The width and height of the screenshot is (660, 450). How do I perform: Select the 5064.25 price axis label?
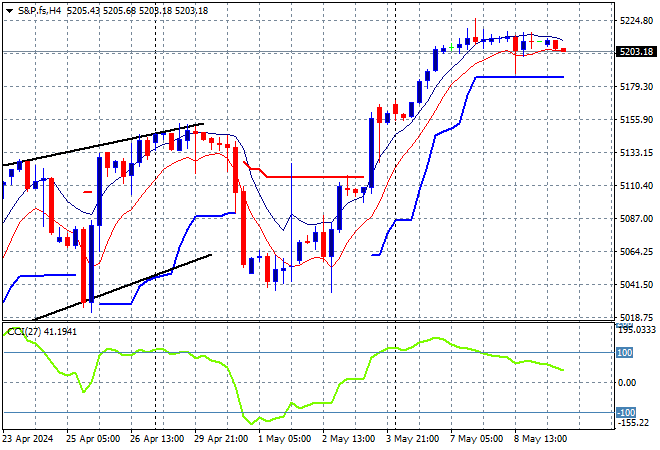(x=636, y=251)
